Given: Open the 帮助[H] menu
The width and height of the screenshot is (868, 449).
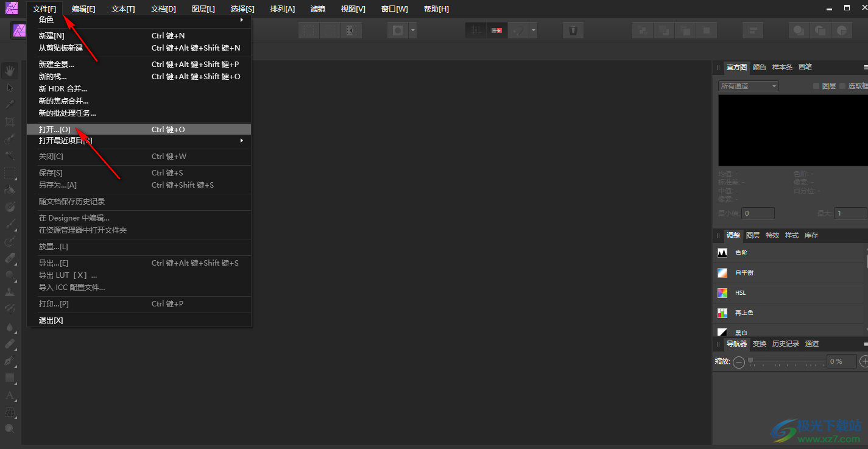Looking at the screenshot, I should coord(436,9).
